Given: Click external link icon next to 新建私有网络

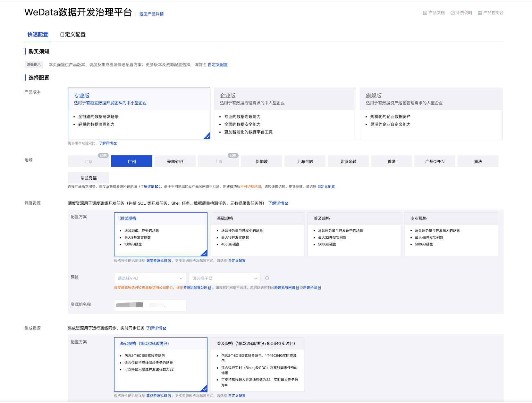Looking at the screenshot, I should [x=297, y=288].
